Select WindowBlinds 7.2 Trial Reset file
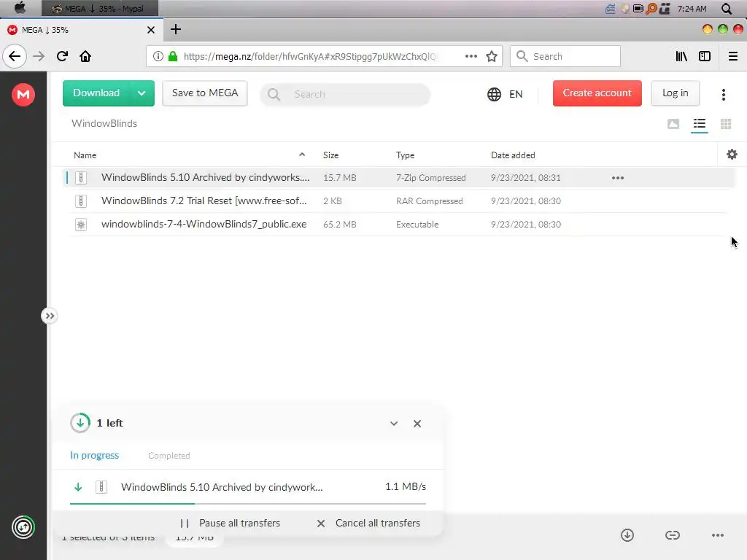The height and width of the screenshot is (560, 747). coord(398,201)
